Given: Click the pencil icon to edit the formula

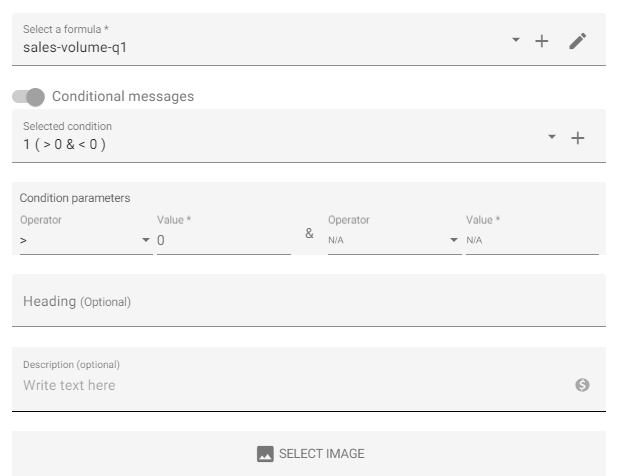Looking at the screenshot, I should (x=578, y=41).
